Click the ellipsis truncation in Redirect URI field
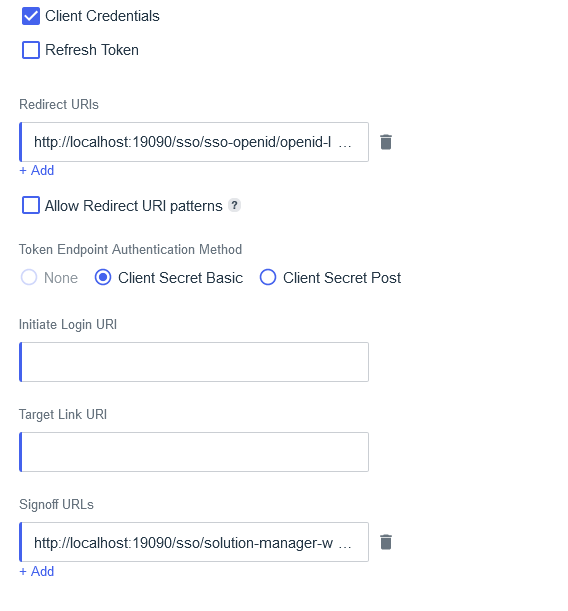This screenshot has width=568, height=611. click(345, 145)
